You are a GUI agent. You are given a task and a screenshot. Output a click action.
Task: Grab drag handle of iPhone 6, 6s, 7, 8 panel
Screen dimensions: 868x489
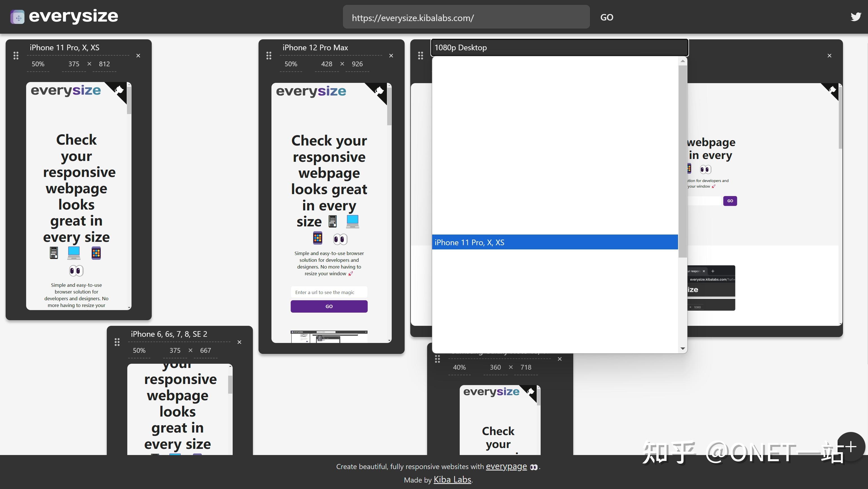pos(117,342)
